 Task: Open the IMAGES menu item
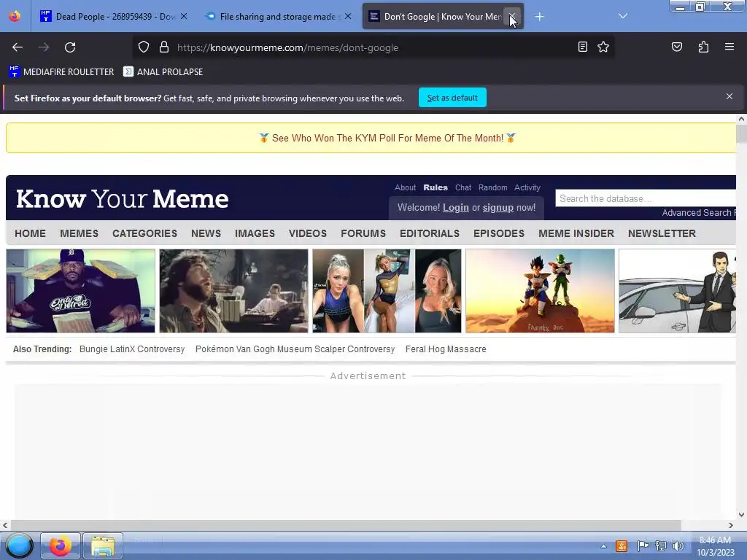pos(255,233)
